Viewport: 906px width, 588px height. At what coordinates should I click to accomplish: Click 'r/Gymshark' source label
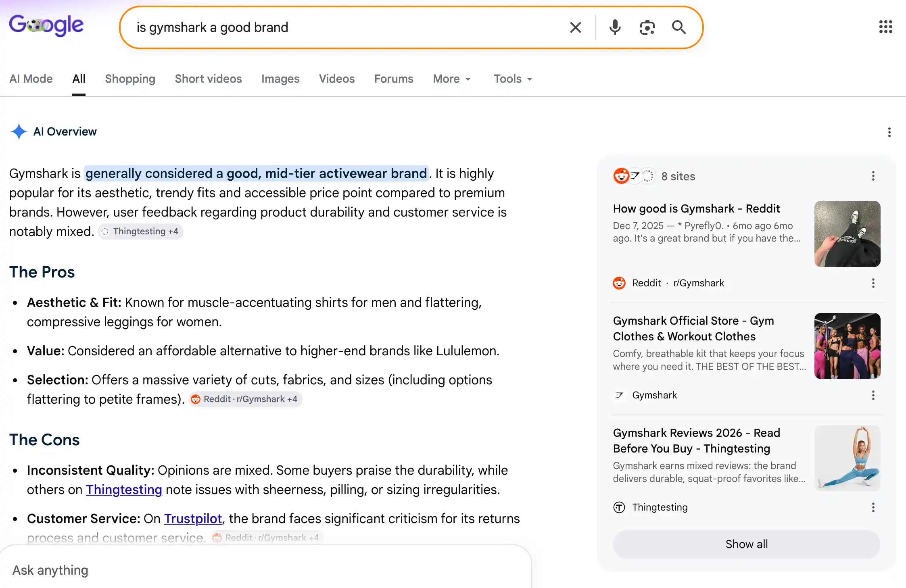pyautogui.click(x=699, y=283)
